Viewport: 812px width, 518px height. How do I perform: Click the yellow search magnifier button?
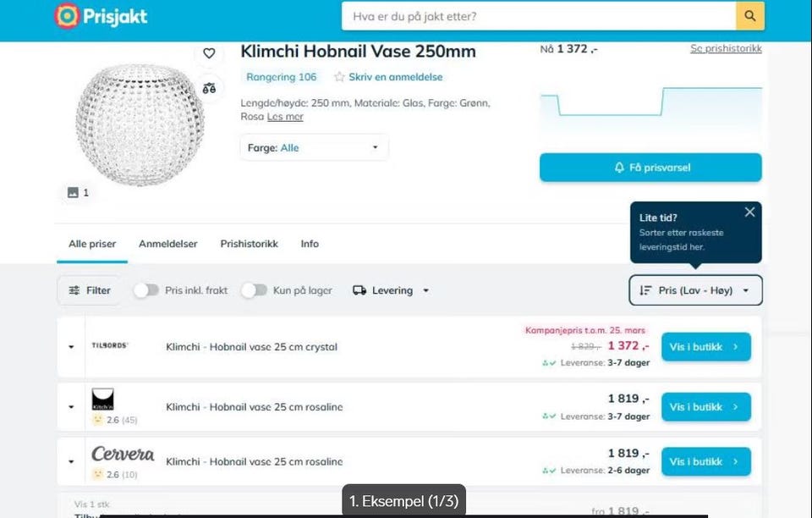pos(750,16)
